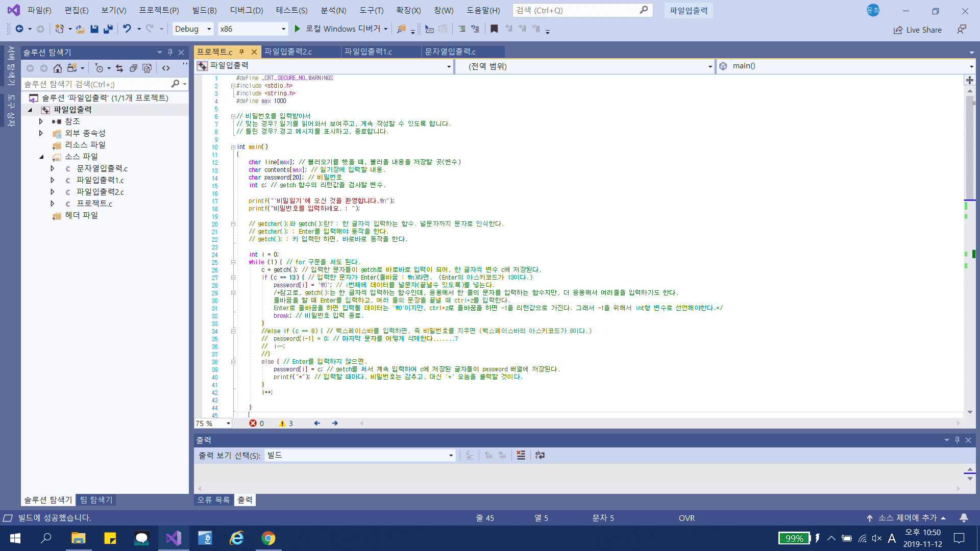This screenshot has width=980, height=551.
Task: Click the Undo icon in toolbar
Action: tap(127, 29)
